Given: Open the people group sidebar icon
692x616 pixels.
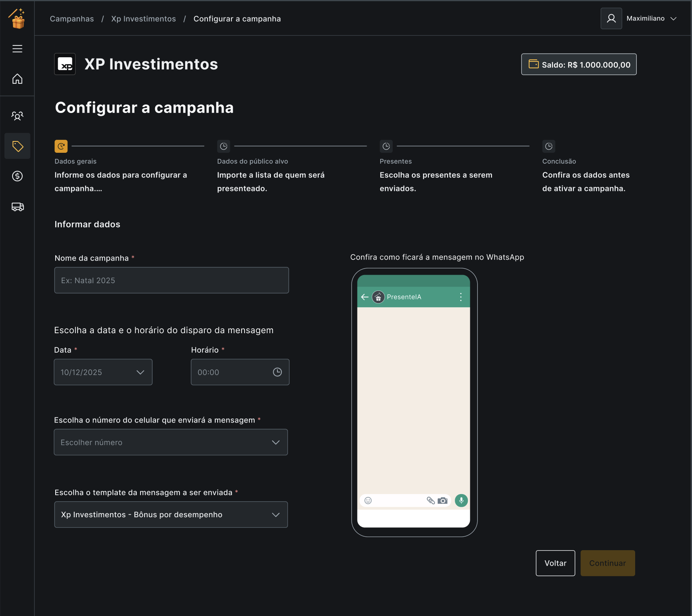Looking at the screenshot, I should (x=17, y=116).
